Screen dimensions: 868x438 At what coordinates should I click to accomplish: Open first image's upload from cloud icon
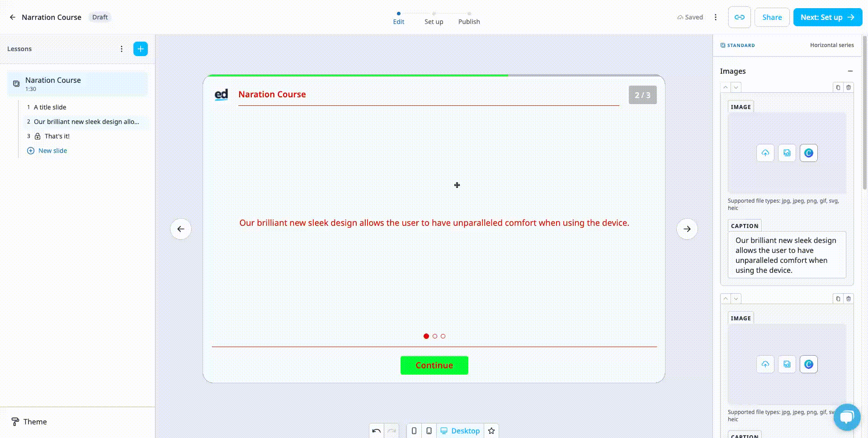(765, 153)
